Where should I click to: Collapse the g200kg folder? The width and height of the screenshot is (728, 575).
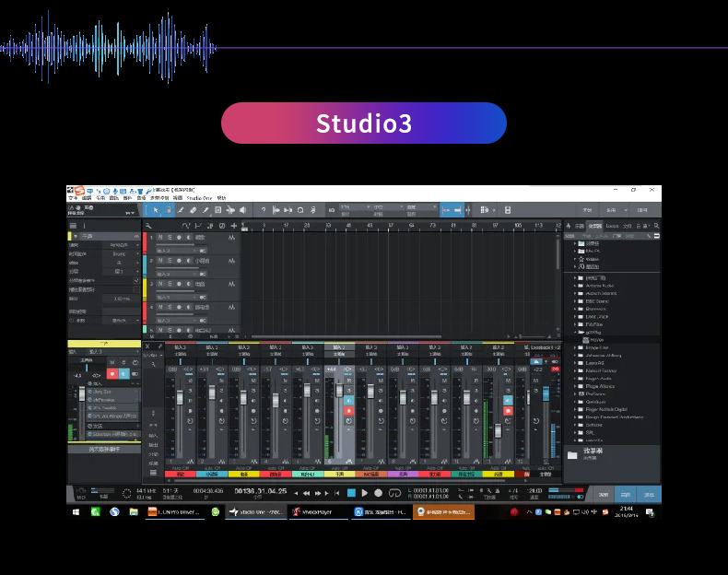pos(575,333)
